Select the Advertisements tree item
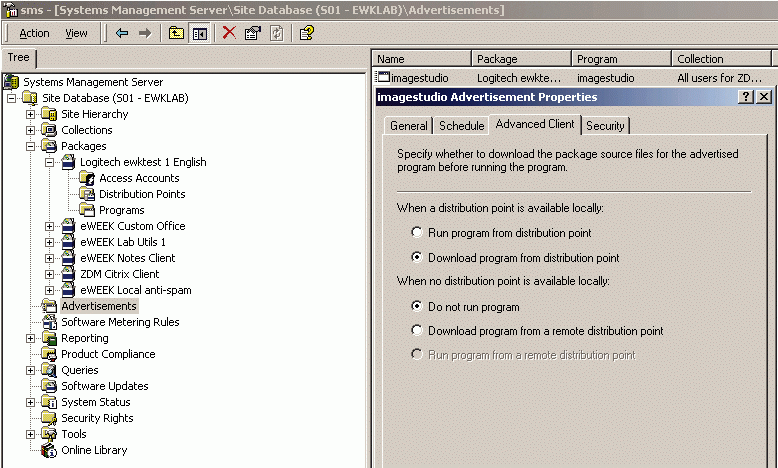Image resolution: width=778 pixels, height=468 pixels. (x=99, y=306)
